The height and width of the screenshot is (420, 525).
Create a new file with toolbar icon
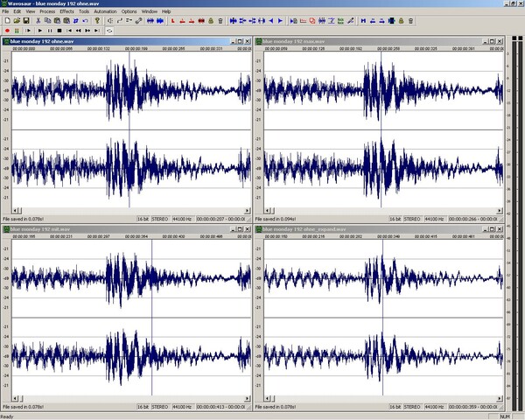click(7, 21)
